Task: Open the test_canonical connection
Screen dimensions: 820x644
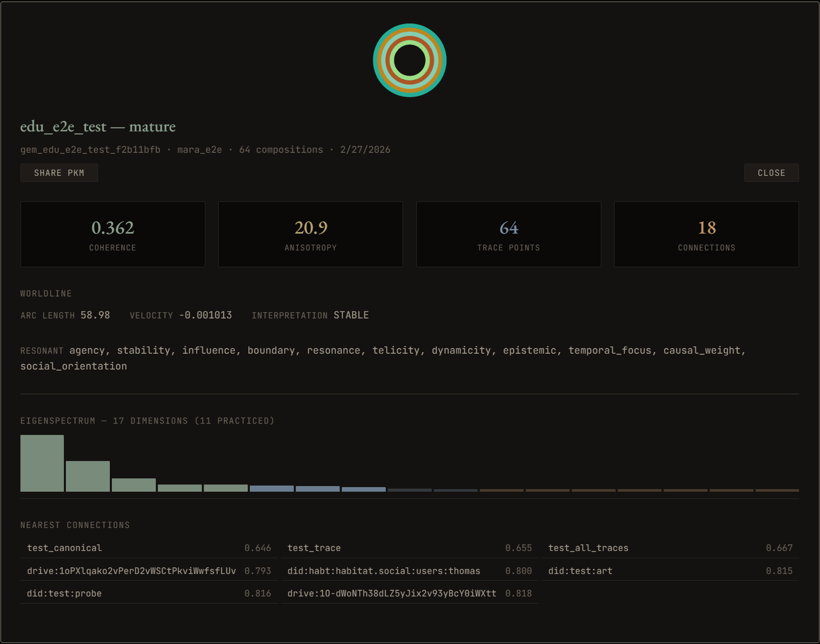Action: (149, 548)
